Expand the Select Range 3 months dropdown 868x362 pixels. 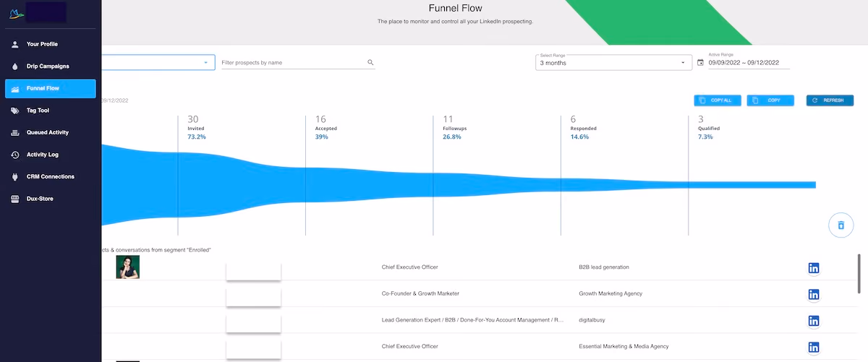[x=612, y=62]
